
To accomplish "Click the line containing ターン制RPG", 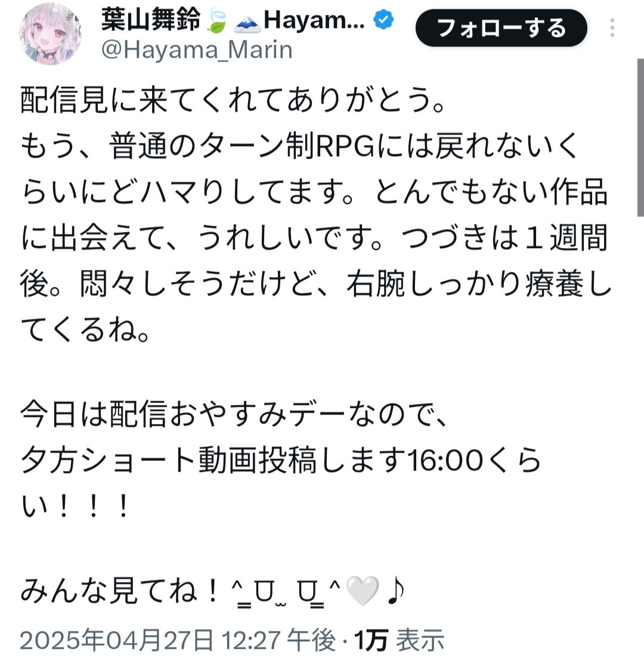I will coord(300,146).
